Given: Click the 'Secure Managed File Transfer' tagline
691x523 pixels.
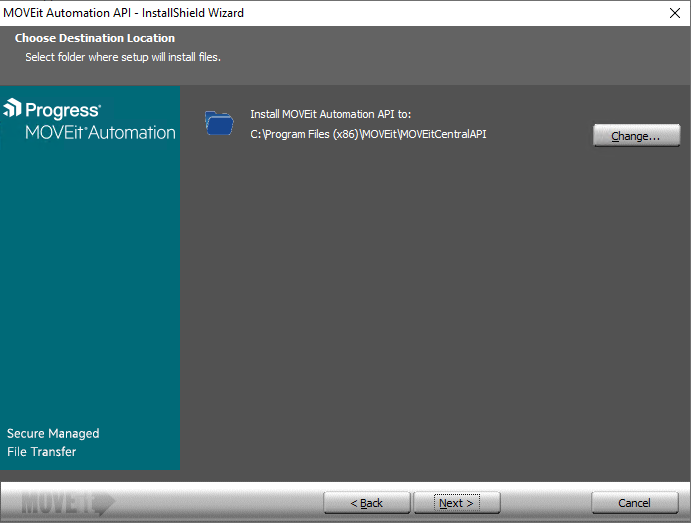Looking at the screenshot, I should pos(53,442).
